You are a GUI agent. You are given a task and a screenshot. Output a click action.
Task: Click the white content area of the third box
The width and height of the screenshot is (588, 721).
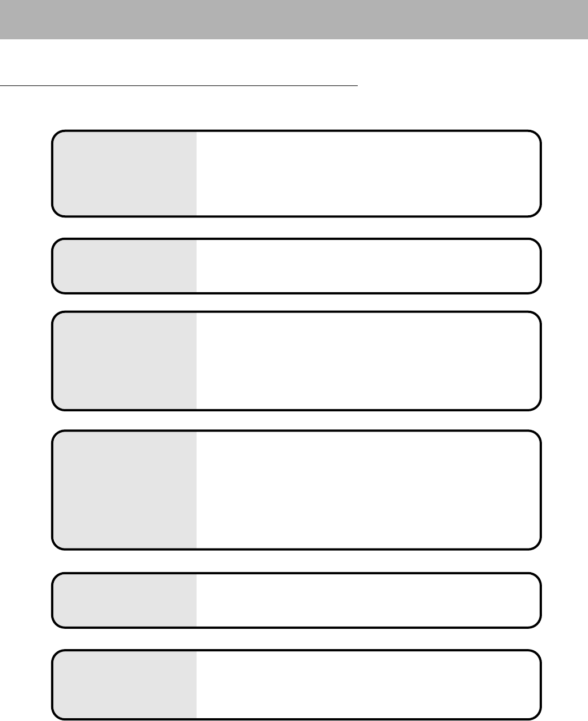pos(368,361)
